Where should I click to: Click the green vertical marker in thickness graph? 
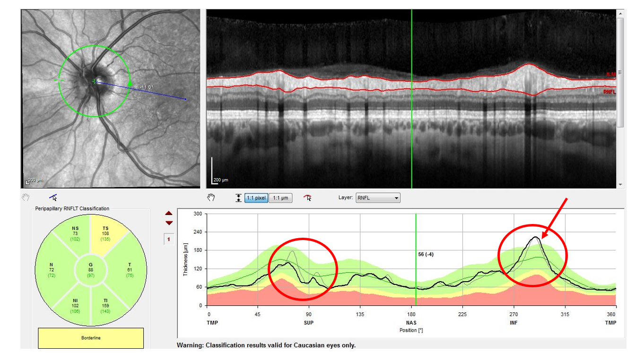tap(416, 259)
